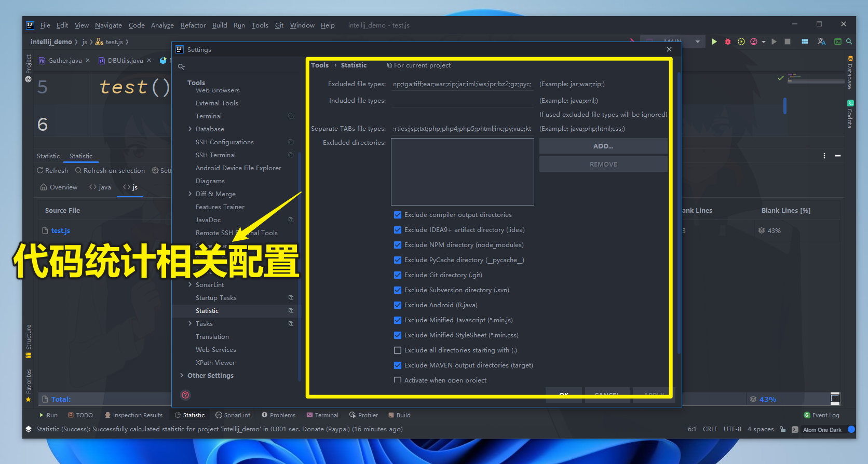Switch to the js tab in the Statistic panel

(130, 187)
